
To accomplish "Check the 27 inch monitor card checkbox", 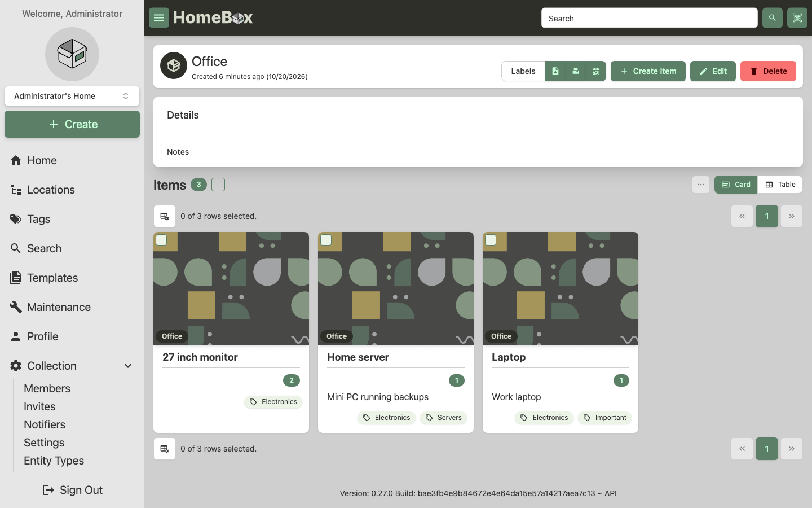I will point(161,240).
